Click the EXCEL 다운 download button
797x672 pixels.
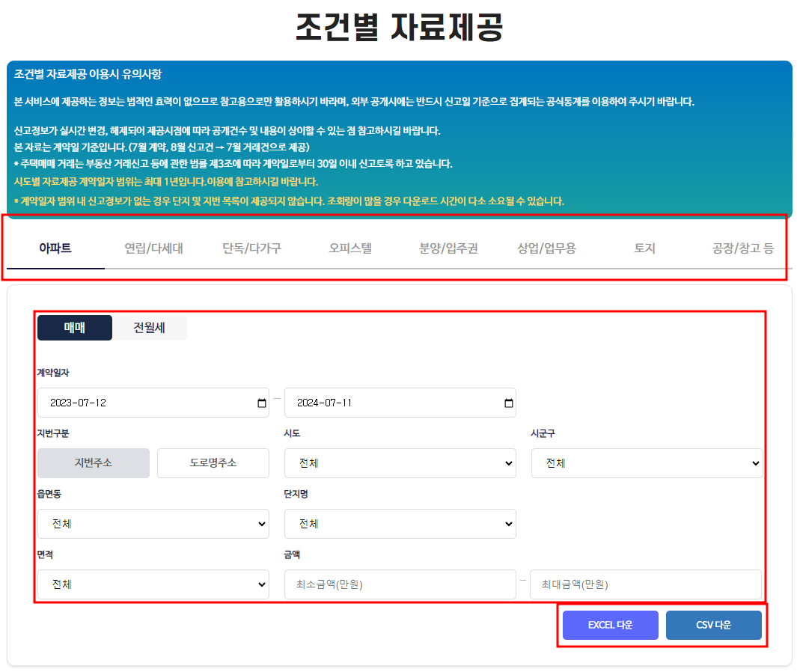(610, 625)
